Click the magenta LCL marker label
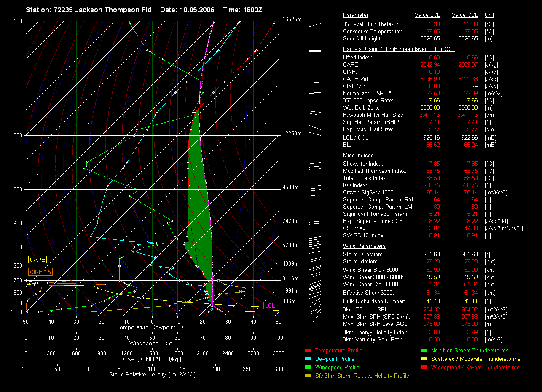The image size is (542, 392). (x=270, y=306)
